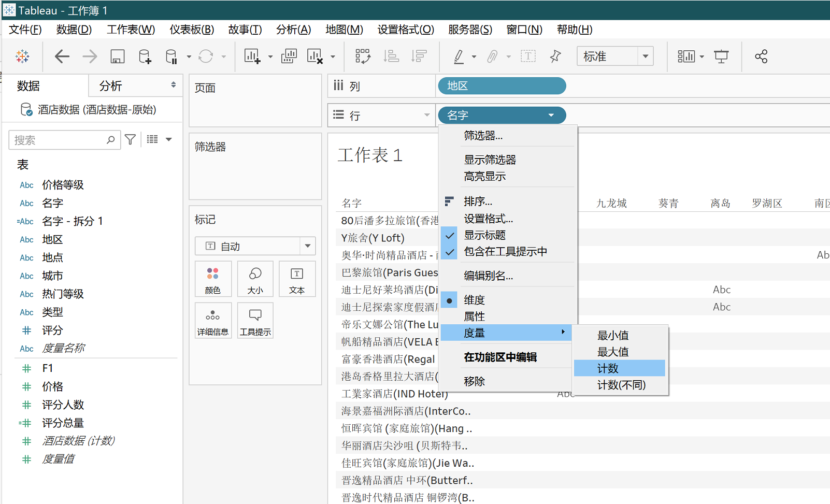Click the duplicate sheet icon
Screen dimensions: 830x504
click(x=289, y=56)
